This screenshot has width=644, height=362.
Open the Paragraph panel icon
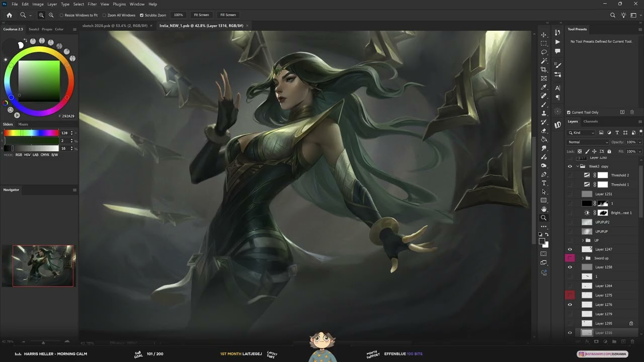(x=557, y=98)
